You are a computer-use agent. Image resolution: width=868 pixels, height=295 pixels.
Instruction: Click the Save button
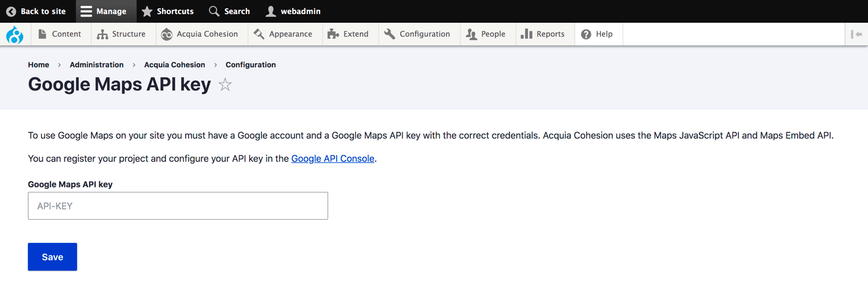[52, 257]
